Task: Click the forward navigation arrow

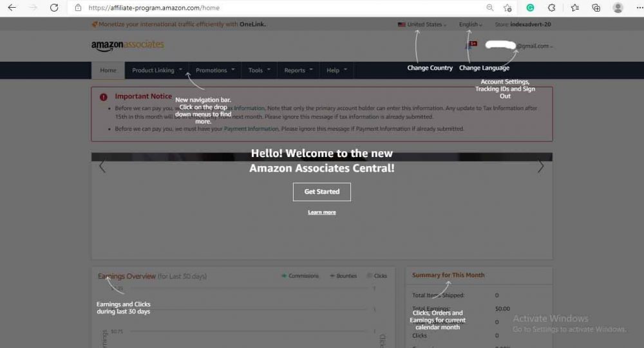Action: point(33,7)
